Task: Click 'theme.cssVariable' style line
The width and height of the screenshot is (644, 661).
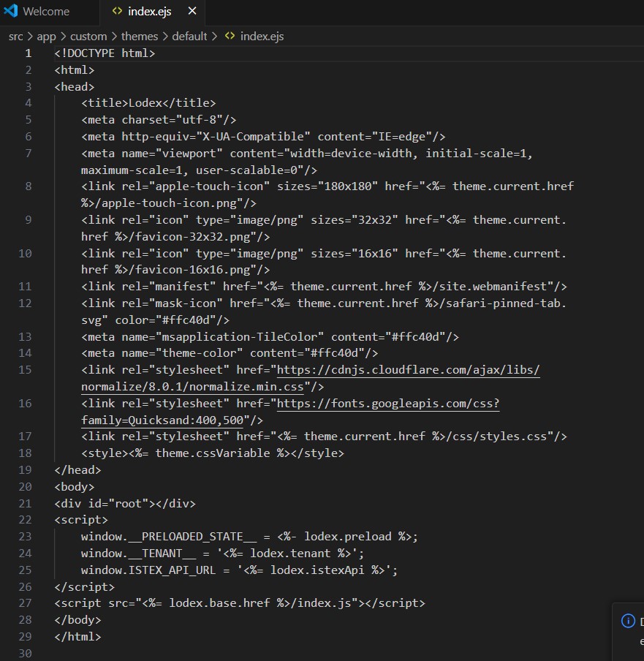Action: coord(213,453)
